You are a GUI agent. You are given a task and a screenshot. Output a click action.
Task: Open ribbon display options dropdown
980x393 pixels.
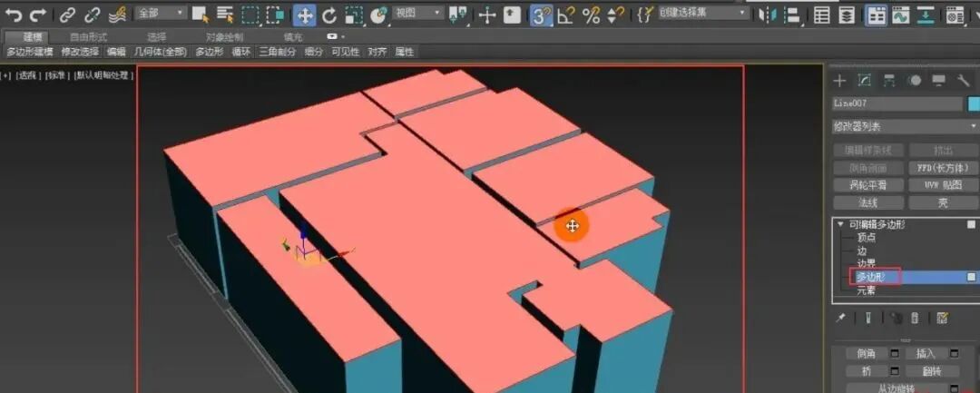click(x=336, y=37)
